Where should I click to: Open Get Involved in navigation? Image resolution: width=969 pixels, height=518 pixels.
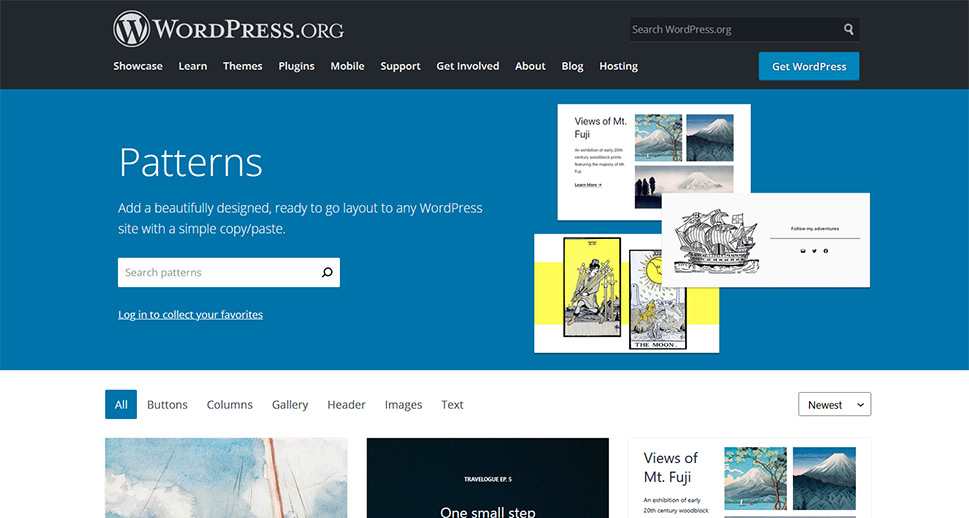468,66
